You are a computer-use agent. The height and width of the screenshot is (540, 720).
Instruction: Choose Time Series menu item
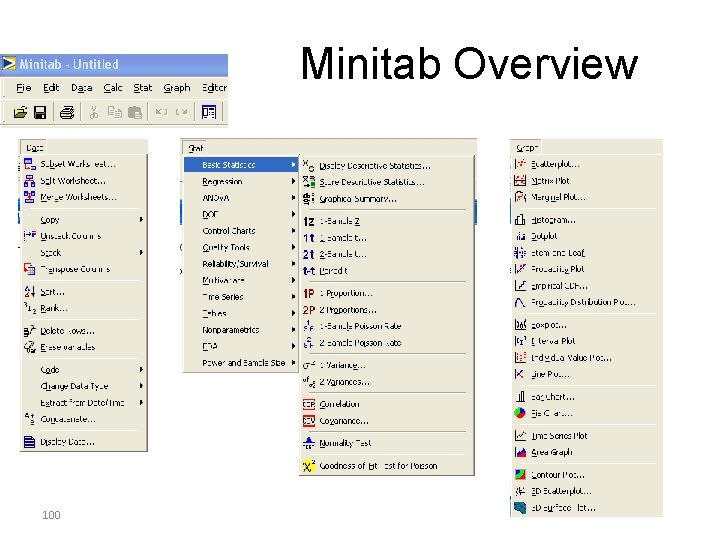[x=241, y=297]
